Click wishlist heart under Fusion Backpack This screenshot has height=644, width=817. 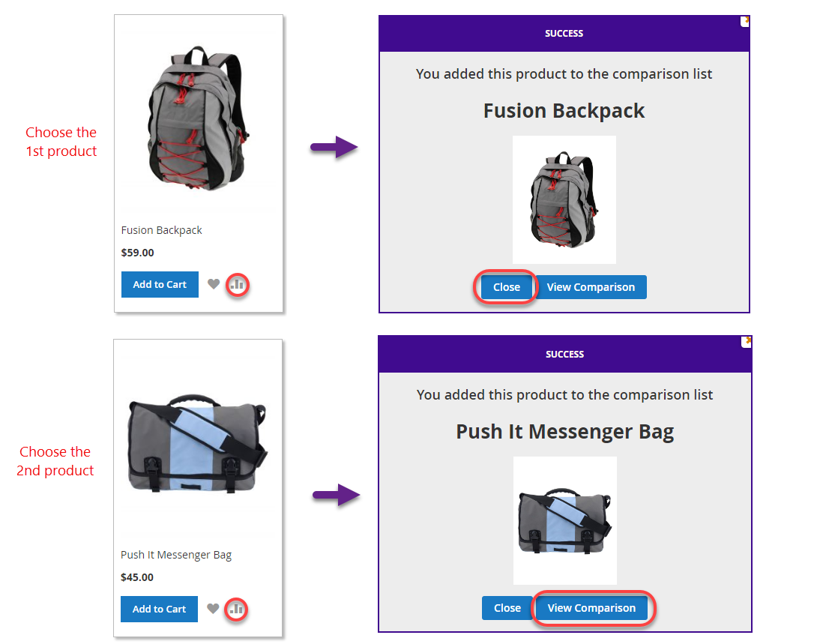(x=214, y=284)
